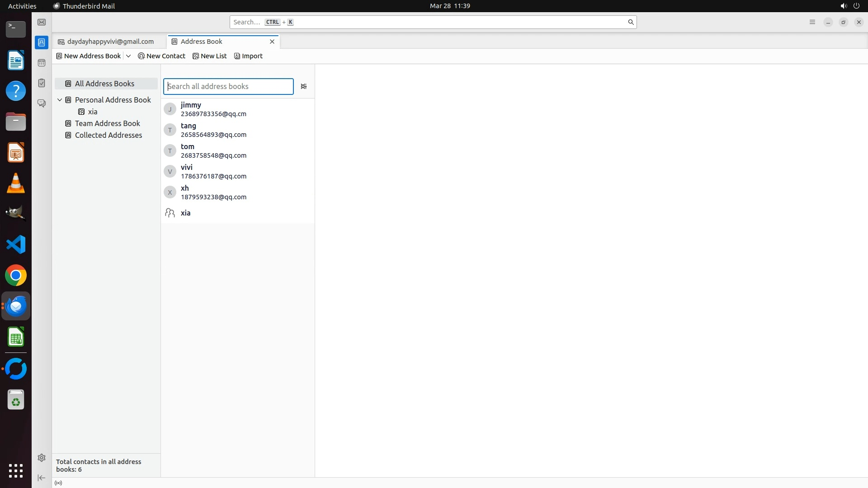Open New Address Book dropdown arrow
The width and height of the screenshot is (868, 488).
(x=128, y=56)
